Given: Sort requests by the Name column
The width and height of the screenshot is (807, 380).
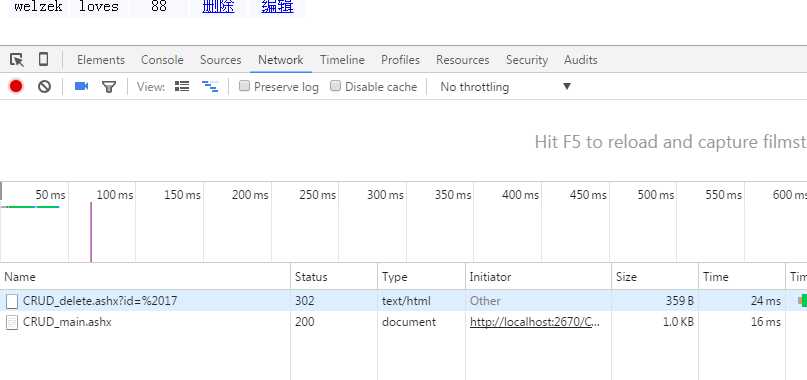Looking at the screenshot, I should coord(146,277).
